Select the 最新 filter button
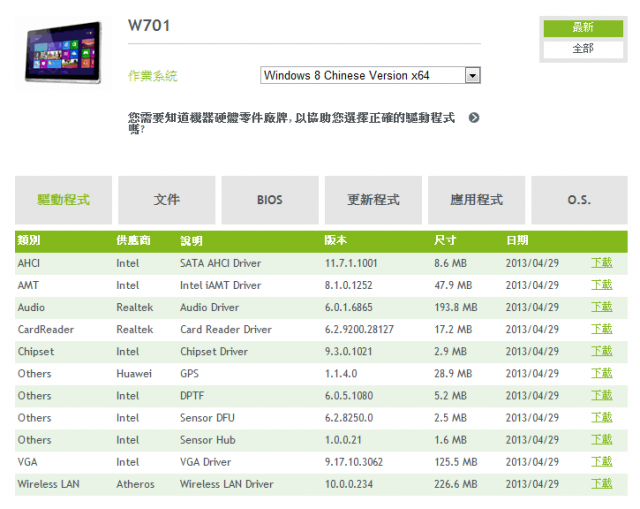640x509 pixels. (583, 28)
